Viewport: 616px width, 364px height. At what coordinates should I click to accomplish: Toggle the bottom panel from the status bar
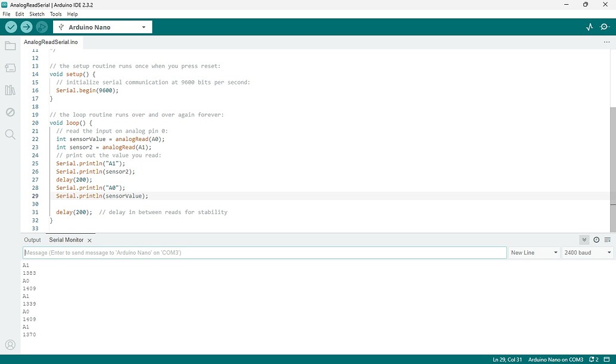[x=606, y=359]
